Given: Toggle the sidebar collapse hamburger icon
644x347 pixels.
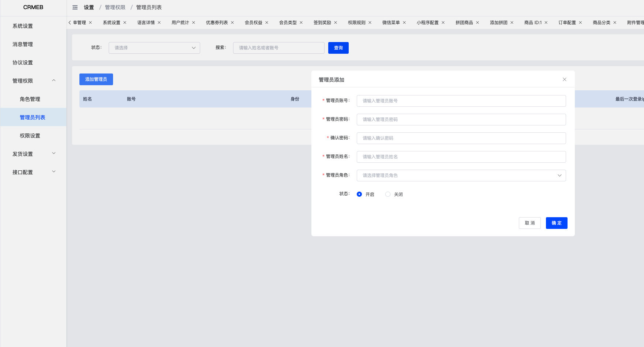Looking at the screenshot, I should (75, 7).
